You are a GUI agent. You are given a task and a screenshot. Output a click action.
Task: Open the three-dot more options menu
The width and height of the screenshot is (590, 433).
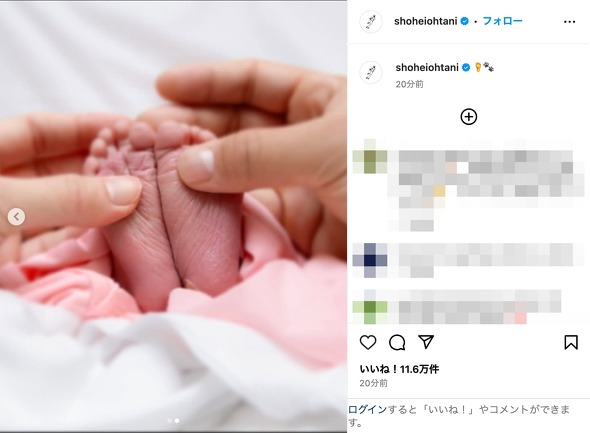click(569, 22)
